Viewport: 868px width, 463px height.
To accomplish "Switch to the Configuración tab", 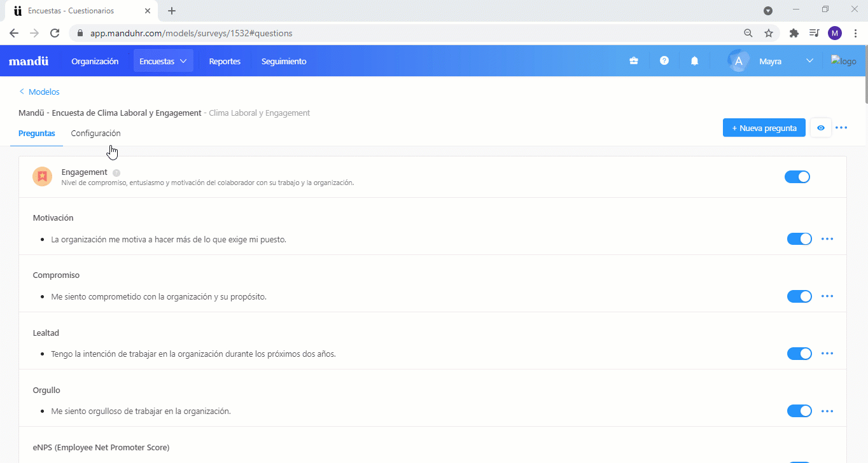I will click(x=95, y=134).
